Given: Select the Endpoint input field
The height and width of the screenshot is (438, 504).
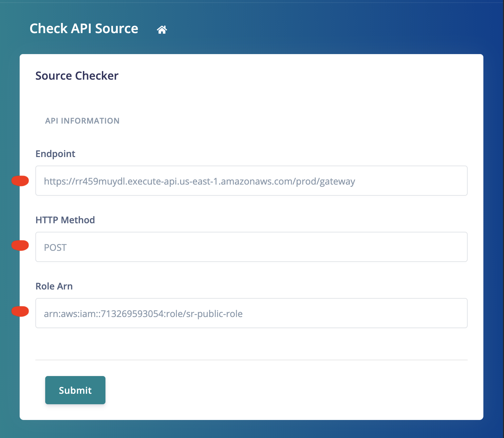Looking at the screenshot, I should [x=251, y=181].
